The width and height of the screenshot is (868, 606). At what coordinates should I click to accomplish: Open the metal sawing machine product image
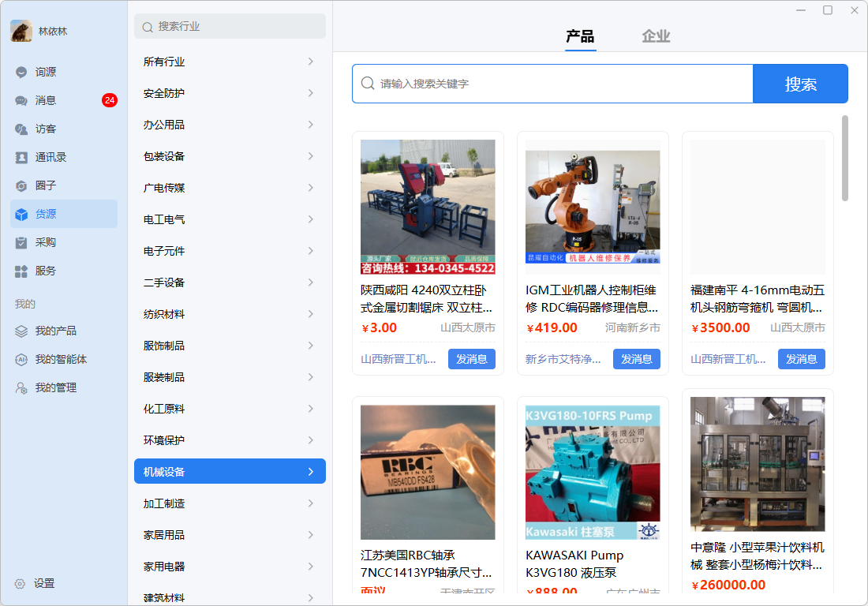coord(428,207)
